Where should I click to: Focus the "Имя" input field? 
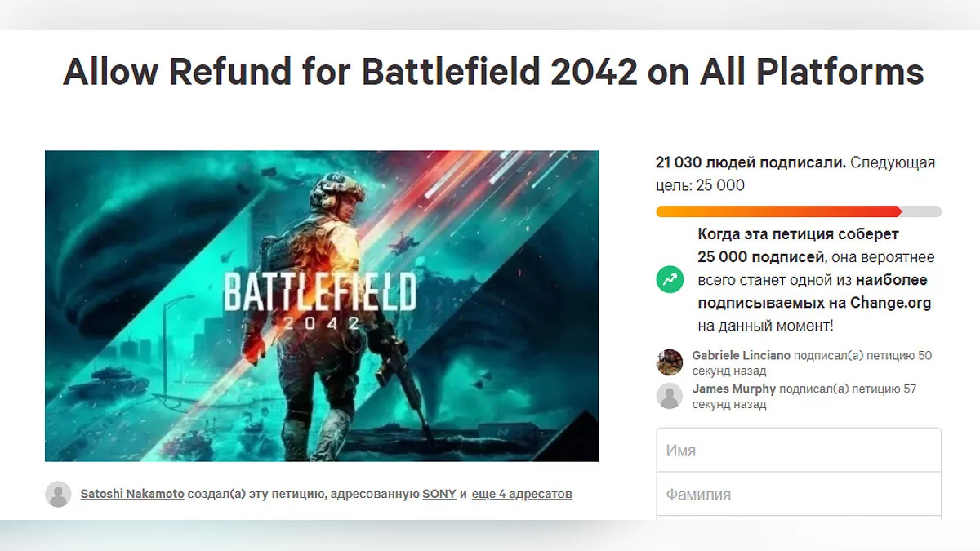tap(799, 451)
